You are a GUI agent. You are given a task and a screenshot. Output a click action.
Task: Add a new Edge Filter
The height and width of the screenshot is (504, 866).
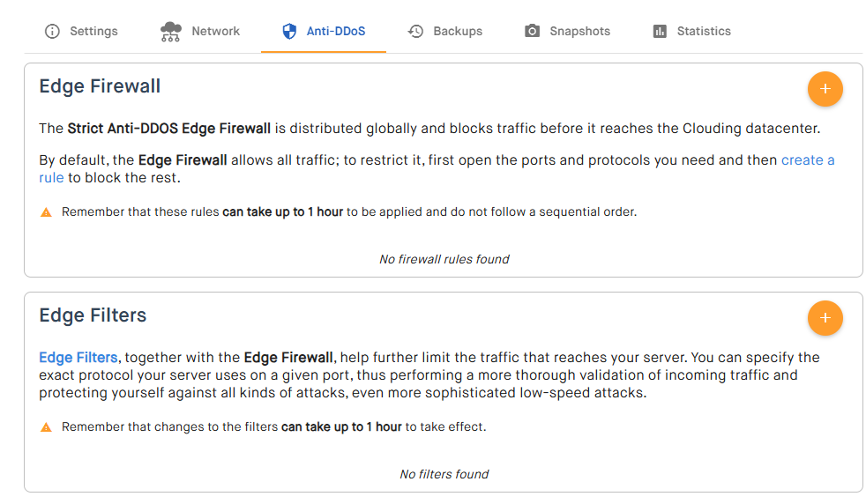825,318
